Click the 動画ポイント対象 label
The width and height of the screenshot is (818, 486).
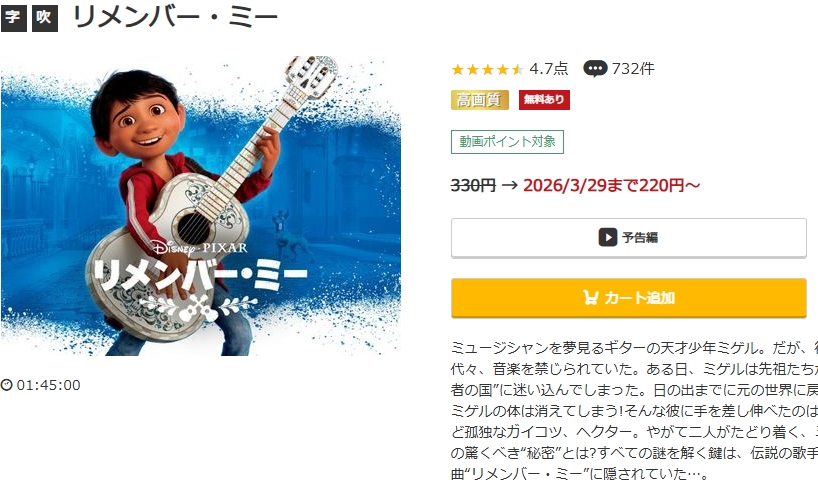tap(507, 142)
